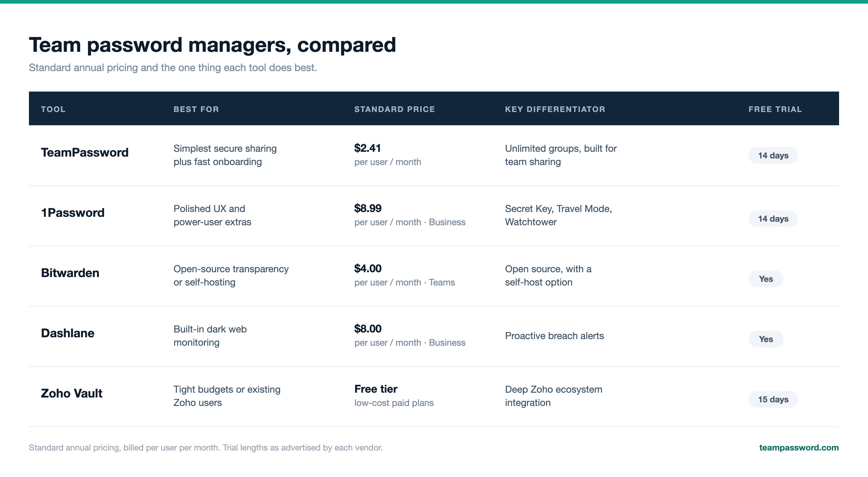Click the BEST FOR column header
The image size is (868, 477).
click(196, 109)
